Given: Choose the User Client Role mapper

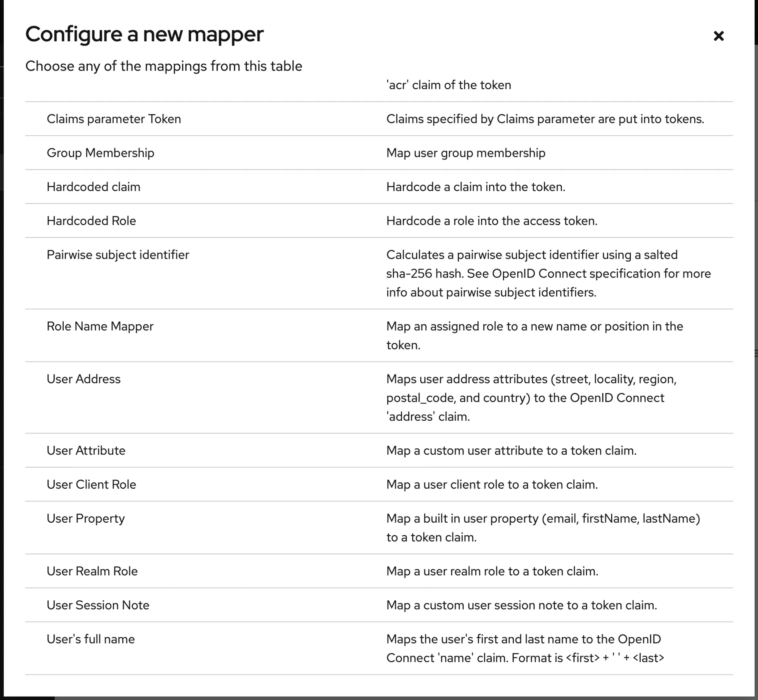Looking at the screenshot, I should tap(91, 485).
